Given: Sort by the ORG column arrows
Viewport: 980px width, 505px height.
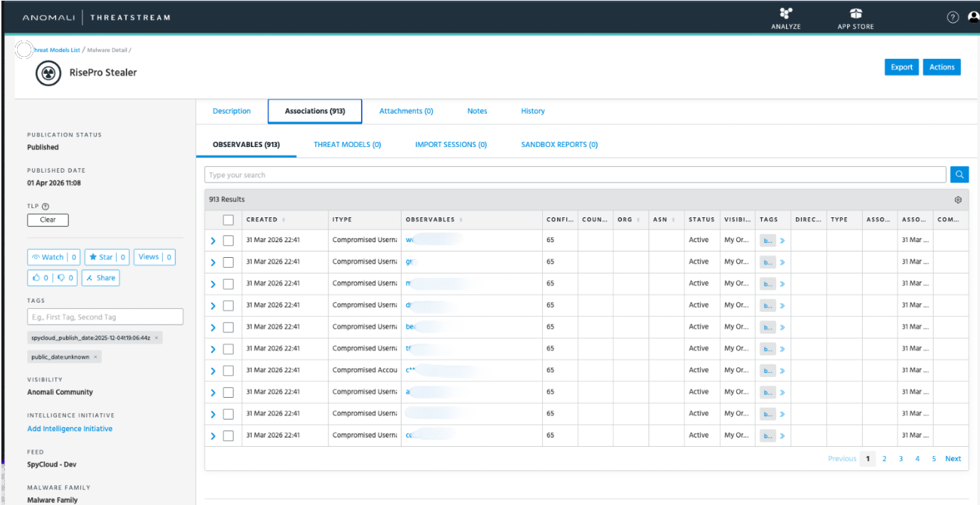Looking at the screenshot, I should pos(638,220).
